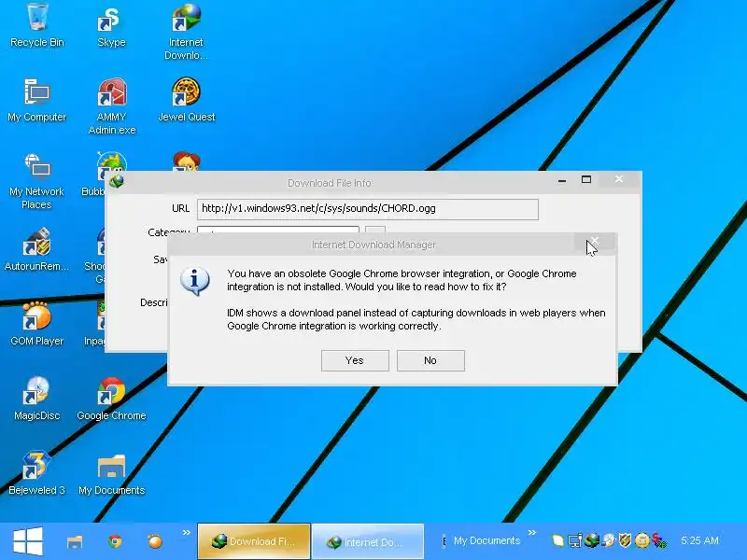
Task: Launch Chrome from the taskbar quick launch
Action: [x=115, y=541]
